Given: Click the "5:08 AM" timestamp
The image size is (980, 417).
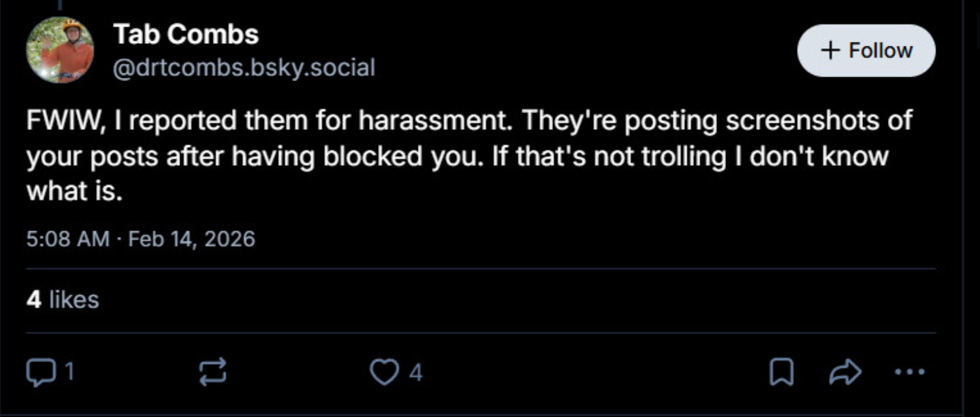Looking at the screenshot, I should (68, 239).
